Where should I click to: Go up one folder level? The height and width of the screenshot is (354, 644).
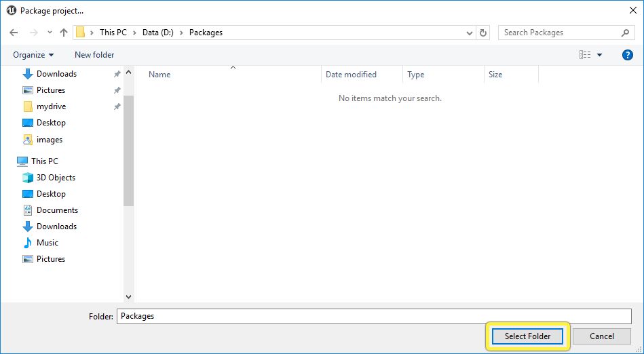tap(64, 33)
